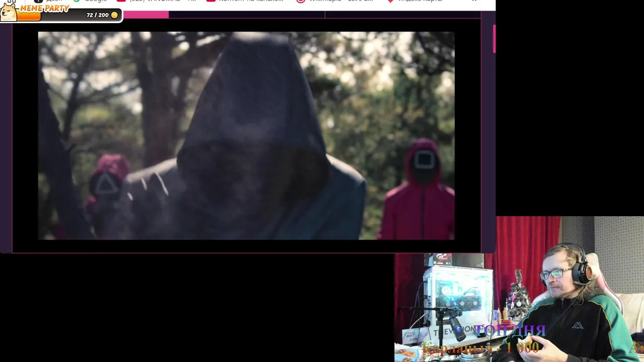644x362 pixels.
Task: Click the gold coin icon beside 72 / 200
Action: point(114,15)
